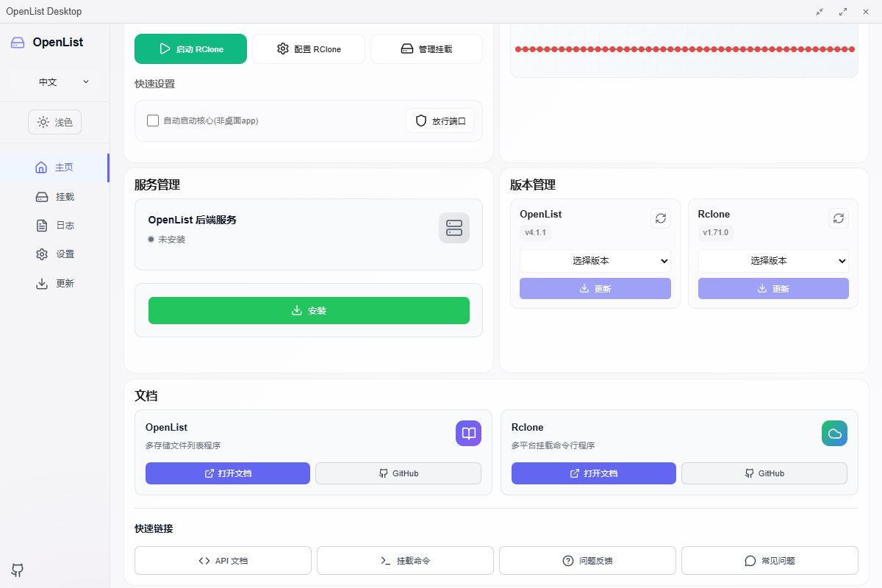Viewport: 882px width, 588px height.
Task: Click the gear icon on 配置 RClone
Action: tap(283, 49)
